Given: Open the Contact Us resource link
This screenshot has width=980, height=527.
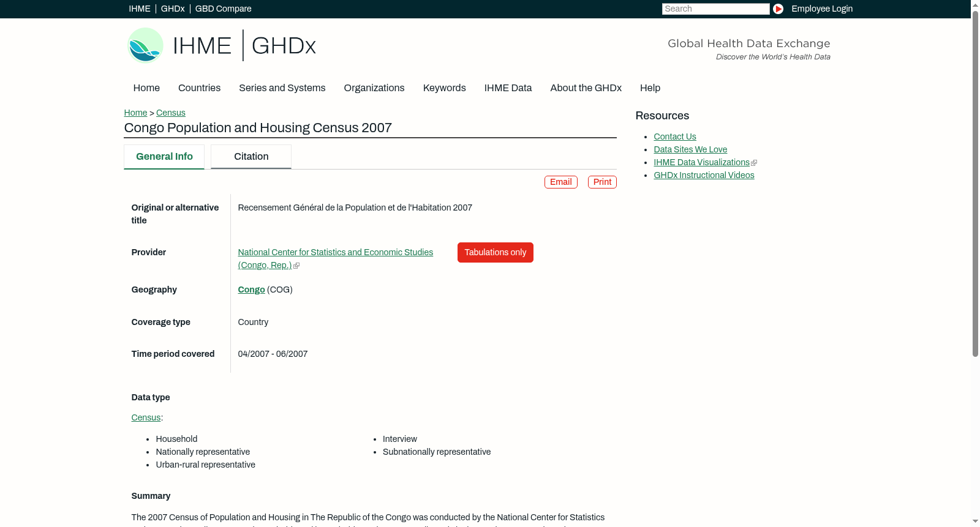Looking at the screenshot, I should coord(675,136).
